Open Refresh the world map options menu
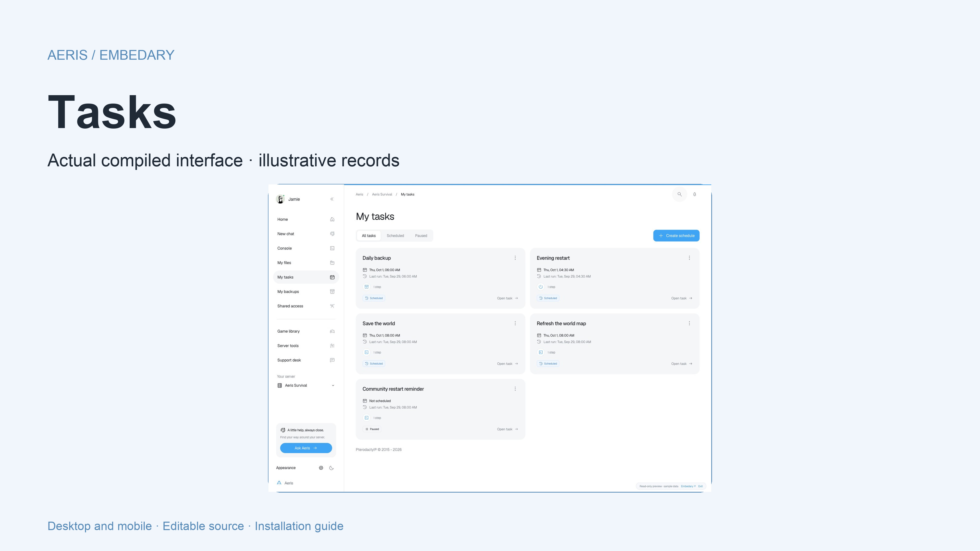 [x=689, y=323]
